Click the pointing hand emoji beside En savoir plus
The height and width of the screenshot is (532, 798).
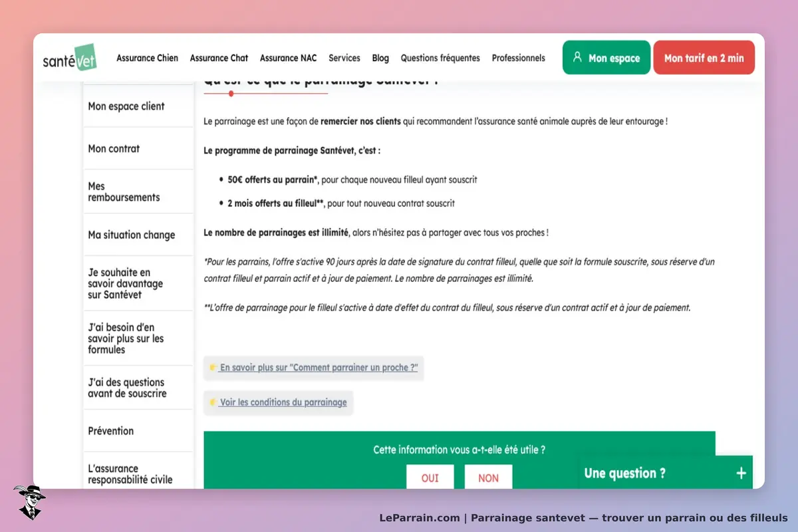pyautogui.click(x=213, y=368)
